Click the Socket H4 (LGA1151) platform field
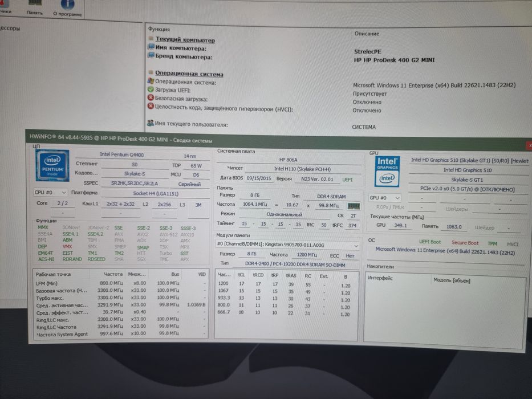 (x=156, y=194)
